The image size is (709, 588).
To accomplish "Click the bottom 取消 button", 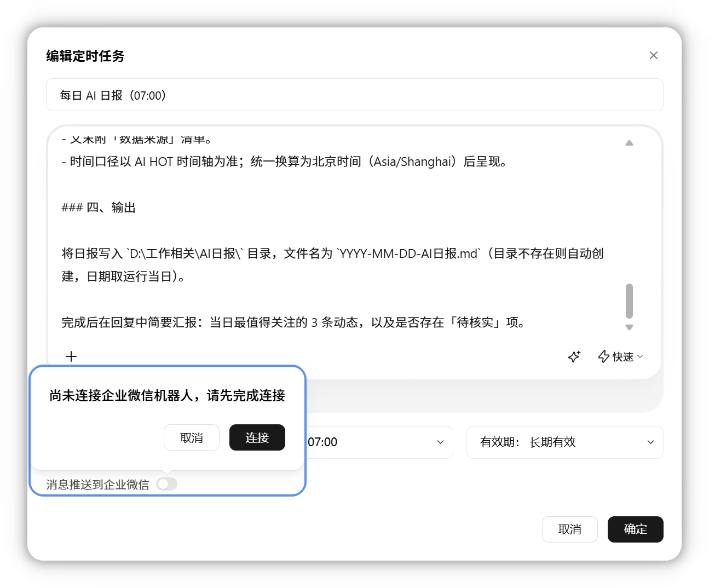I will coord(569,529).
